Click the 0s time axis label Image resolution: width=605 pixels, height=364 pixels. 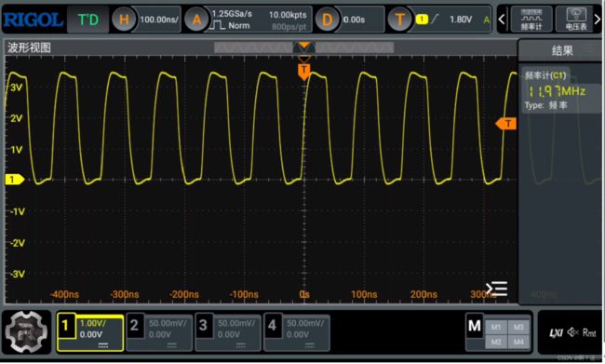(x=304, y=294)
